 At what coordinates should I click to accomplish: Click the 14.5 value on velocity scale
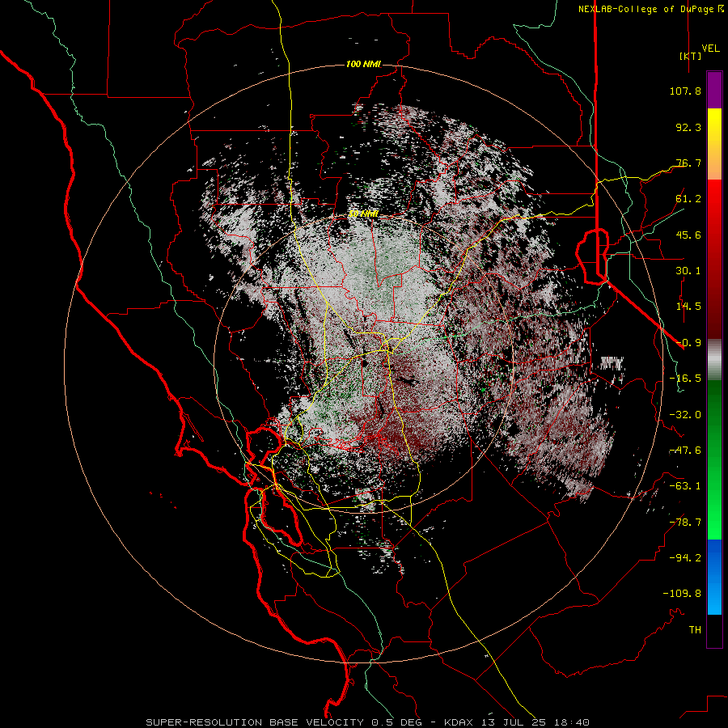pos(688,307)
